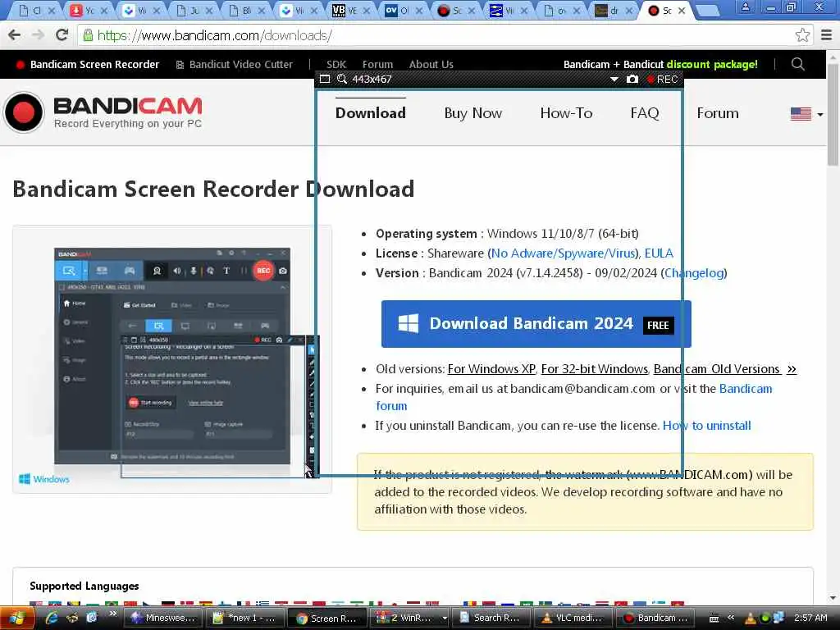Open the No Adware/Spyware/Virus link

coord(564,253)
